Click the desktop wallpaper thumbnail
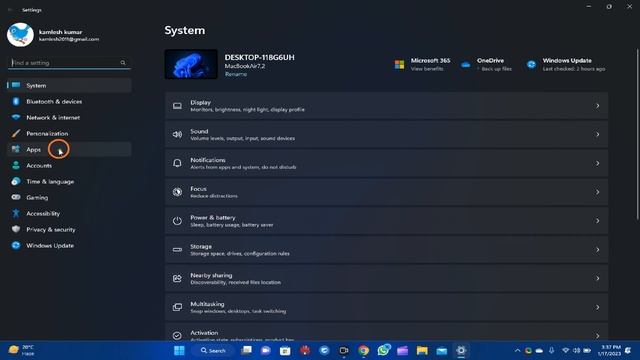This screenshot has height=360, width=640. [x=191, y=64]
